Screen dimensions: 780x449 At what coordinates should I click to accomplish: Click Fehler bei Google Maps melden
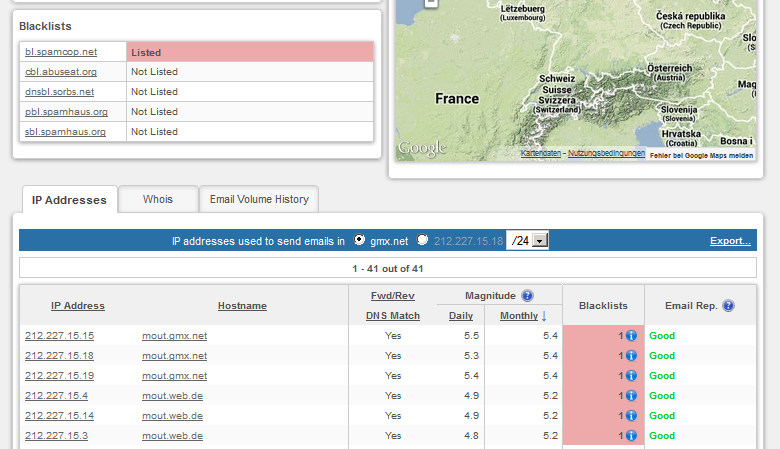[x=701, y=156]
